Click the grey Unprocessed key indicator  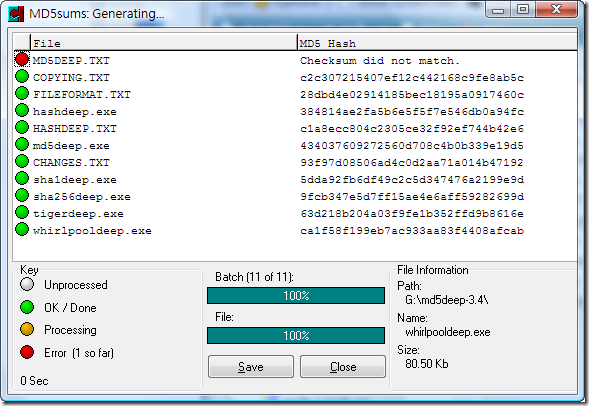(27, 284)
